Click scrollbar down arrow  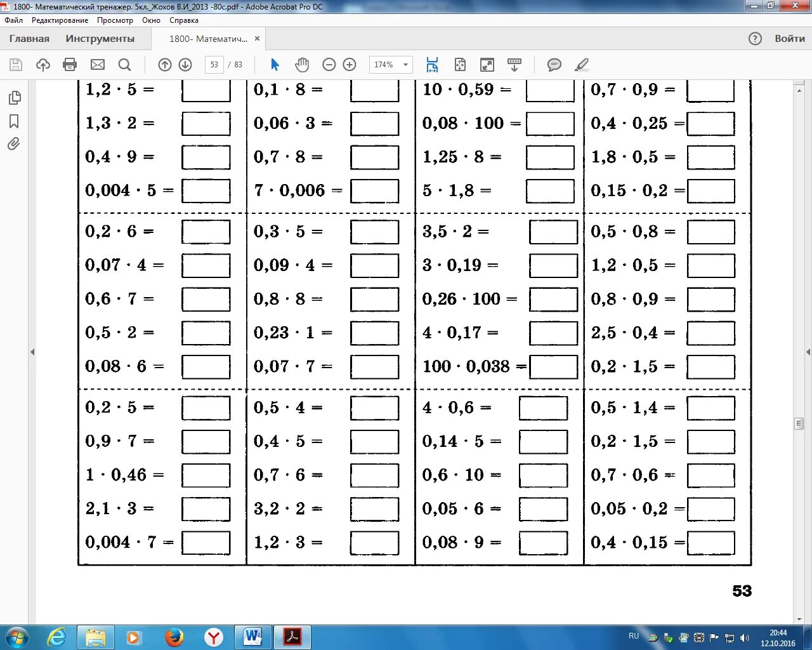[x=799, y=619]
